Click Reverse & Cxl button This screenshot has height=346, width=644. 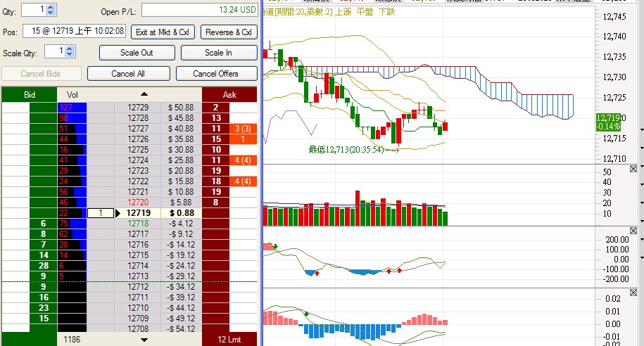click(x=229, y=32)
